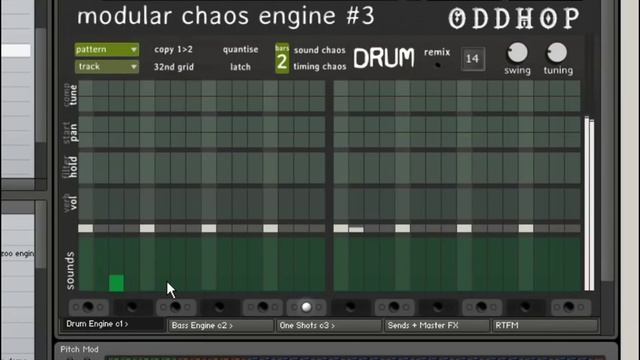Click the sounds row label
The height and width of the screenshot is (360, 640).
coord(70,271)
